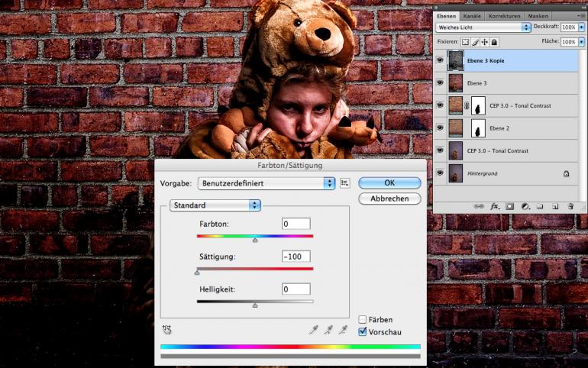Click the Abbrechen button
Screen dimensions: 588x368
[389, 199]
